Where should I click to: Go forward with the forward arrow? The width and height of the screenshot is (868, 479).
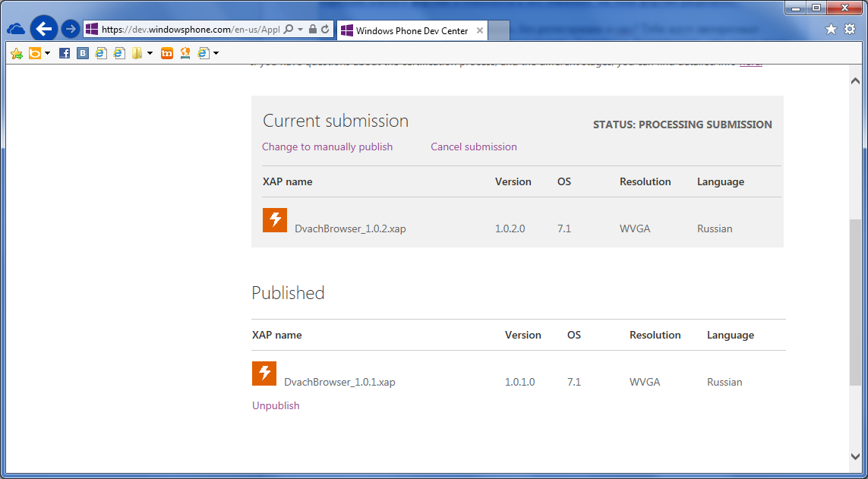[71, 29]
